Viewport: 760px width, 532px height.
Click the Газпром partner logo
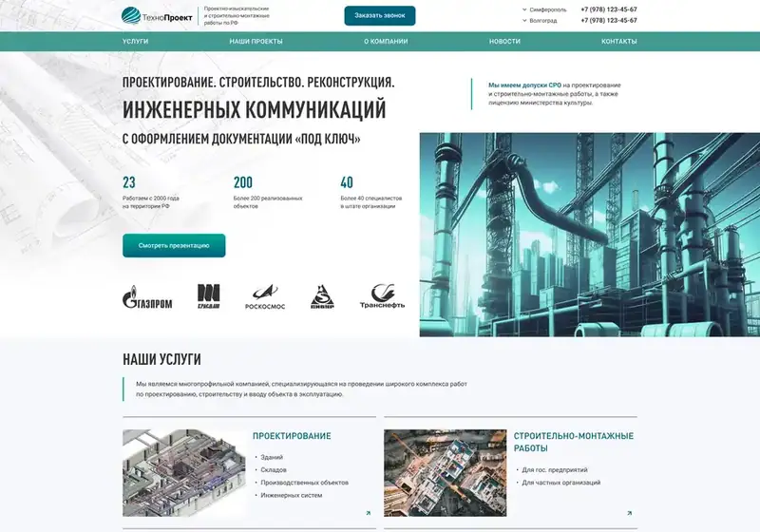(147, 296)
